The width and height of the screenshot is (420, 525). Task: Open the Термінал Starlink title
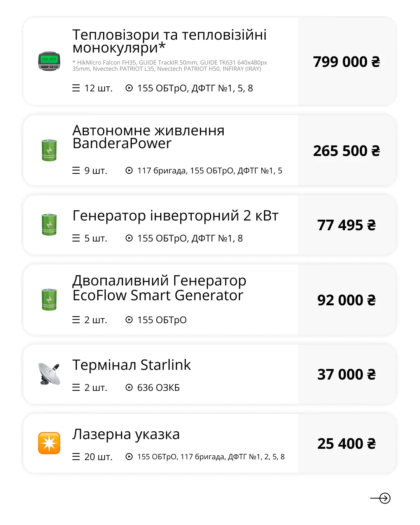coord(131,365)
